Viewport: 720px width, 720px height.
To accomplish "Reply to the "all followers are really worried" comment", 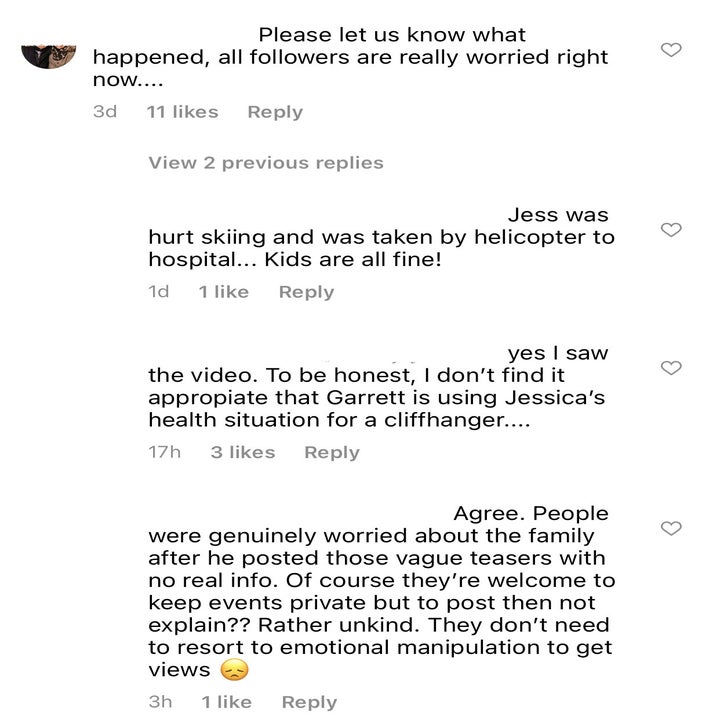I will click(275, 112).
